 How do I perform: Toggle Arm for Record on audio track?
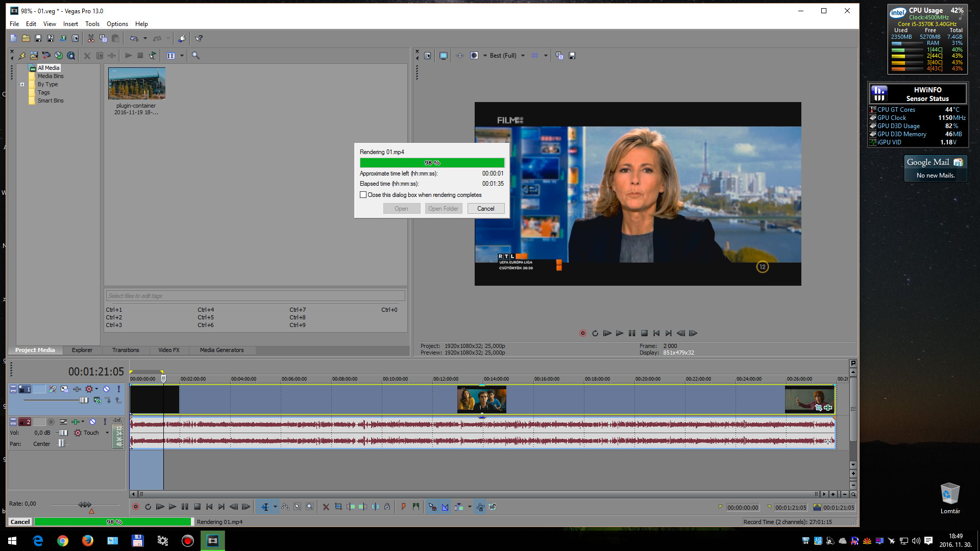pos(51,422)
